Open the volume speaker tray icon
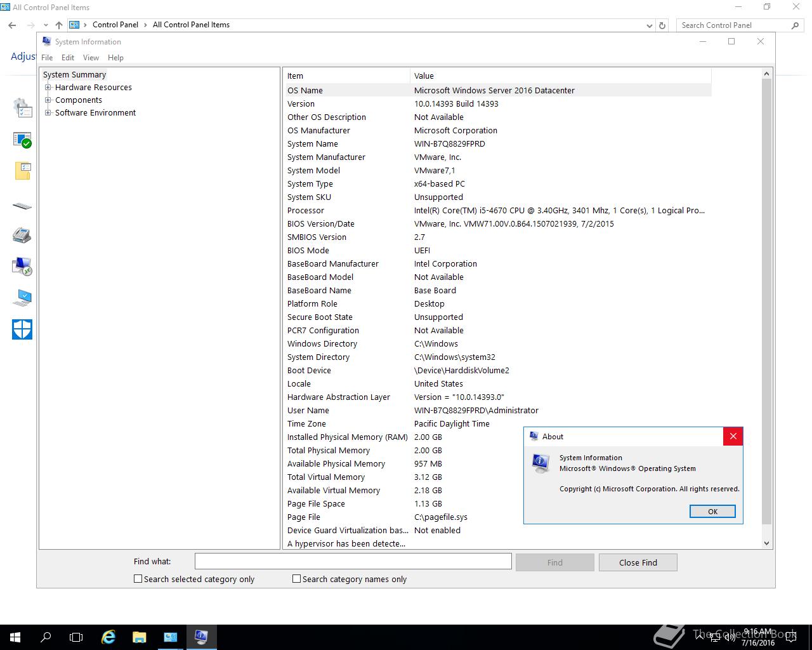812x650 pixels. (730, 637)
